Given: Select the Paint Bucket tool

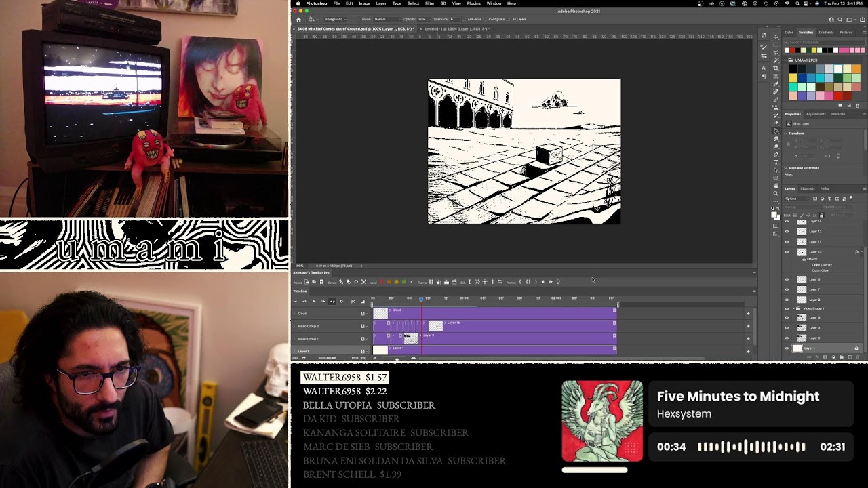Looking at the screenshot, I should pyautogui.click(x=776, y=130).
